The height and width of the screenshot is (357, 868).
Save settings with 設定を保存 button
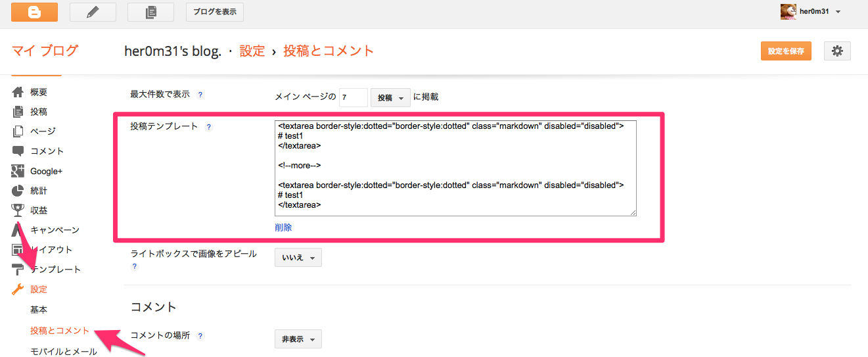point(786,51)
